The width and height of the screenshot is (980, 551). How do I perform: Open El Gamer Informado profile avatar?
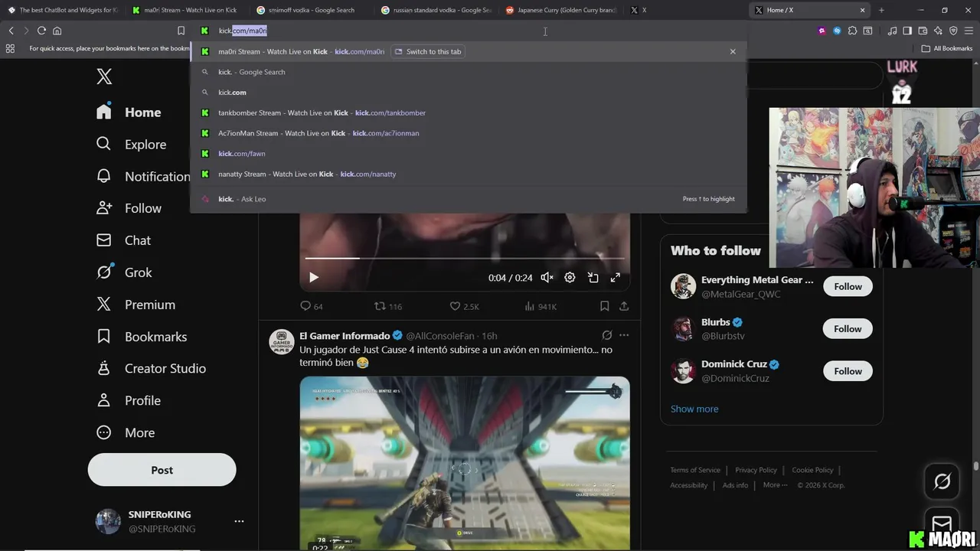tap(282, 341)
